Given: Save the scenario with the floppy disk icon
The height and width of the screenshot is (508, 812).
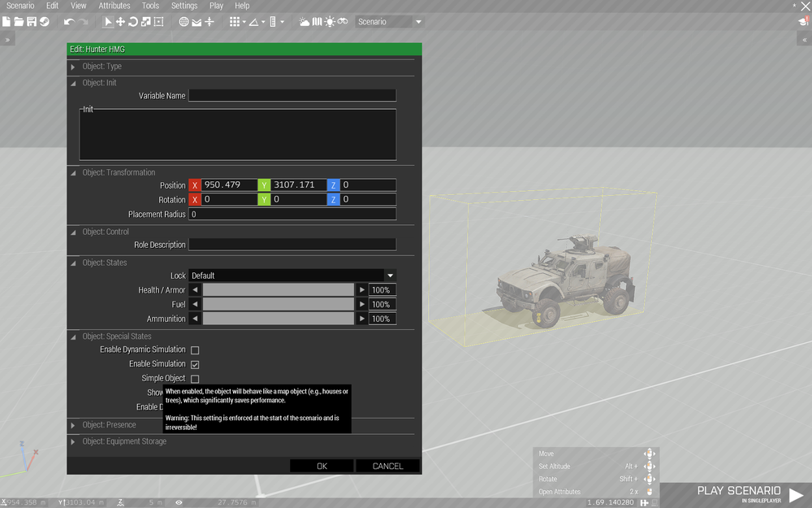Looking at the screenshot, I should pyautogui.click(x=32, y=22).
